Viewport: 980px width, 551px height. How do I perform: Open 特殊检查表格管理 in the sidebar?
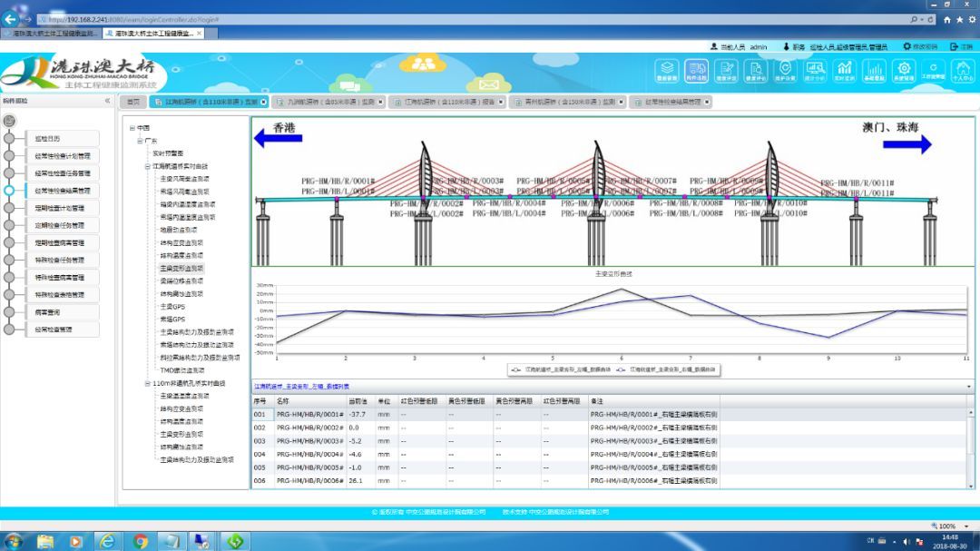click(62, 295)
